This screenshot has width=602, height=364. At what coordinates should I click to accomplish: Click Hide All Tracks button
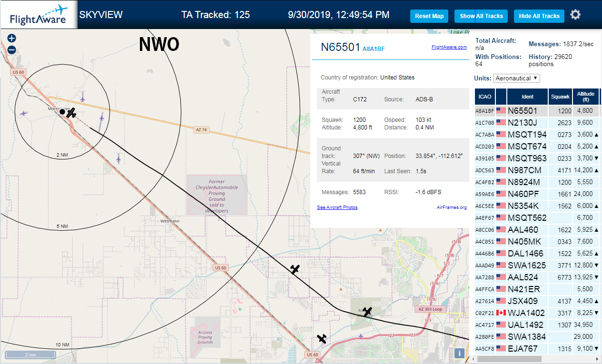pyautogui.click(x=539, y=16)
